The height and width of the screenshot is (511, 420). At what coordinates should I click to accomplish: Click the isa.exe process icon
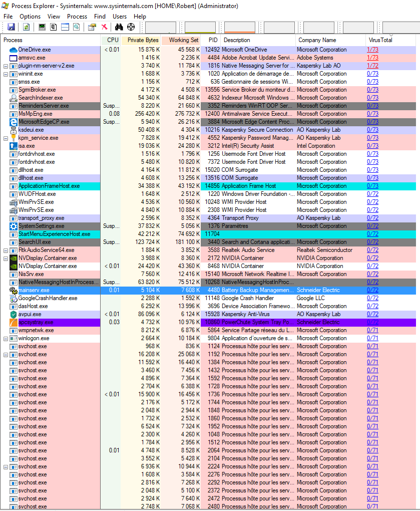click(14, 146)
